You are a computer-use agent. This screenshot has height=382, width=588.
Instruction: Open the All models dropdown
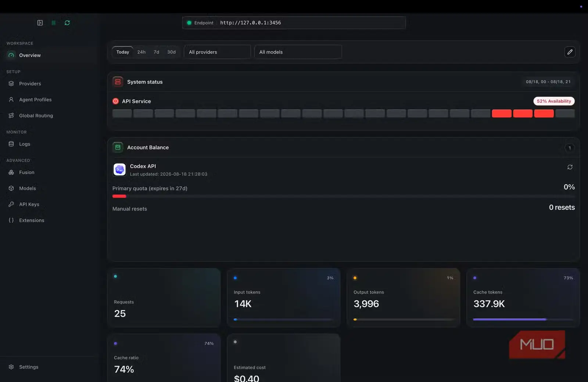click(x=298, y=52)
